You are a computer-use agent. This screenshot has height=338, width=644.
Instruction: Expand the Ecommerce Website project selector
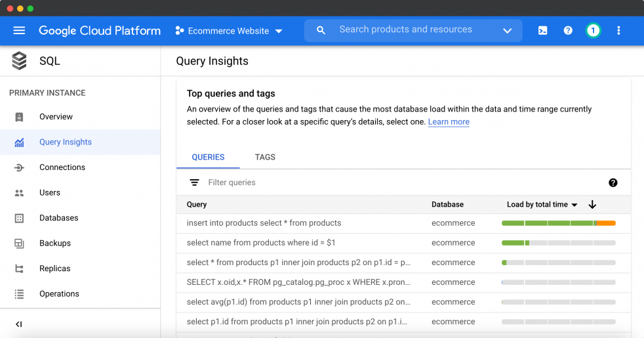click(229, 31)
